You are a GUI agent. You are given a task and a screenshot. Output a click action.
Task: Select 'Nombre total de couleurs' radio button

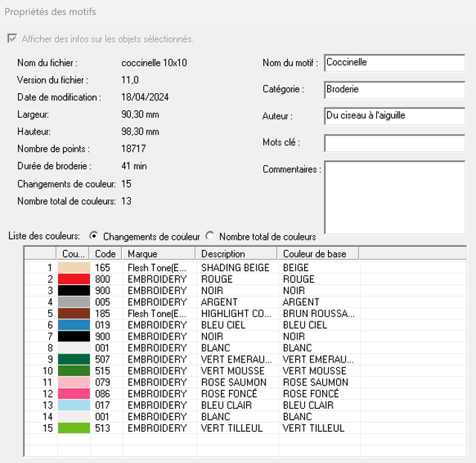[x=210, y=236]
